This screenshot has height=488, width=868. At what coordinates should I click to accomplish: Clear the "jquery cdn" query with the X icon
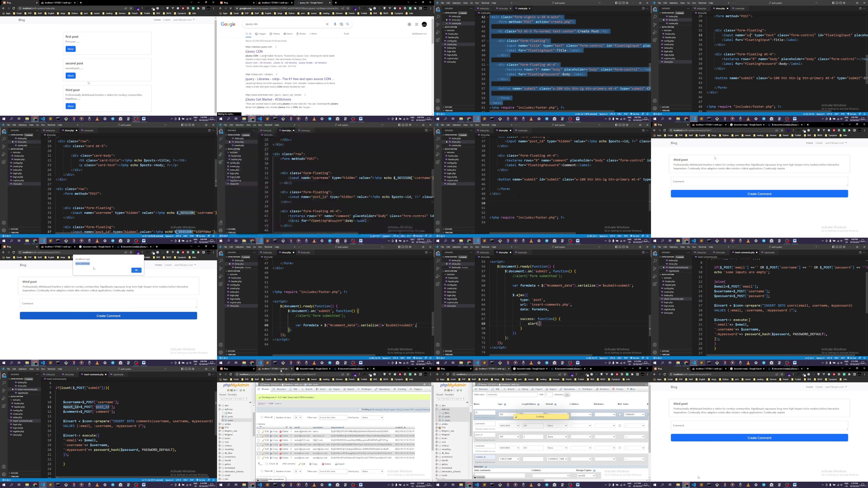pos(327,24)
